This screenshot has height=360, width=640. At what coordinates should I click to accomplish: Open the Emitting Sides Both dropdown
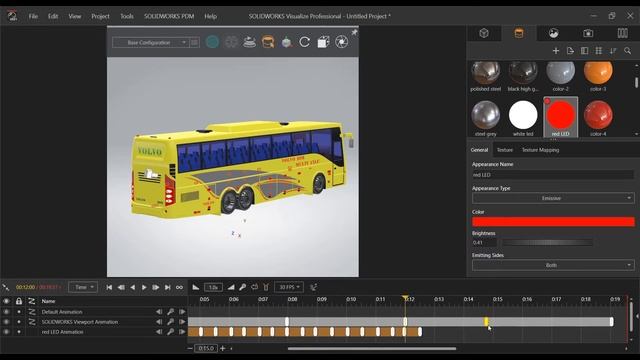553,265
